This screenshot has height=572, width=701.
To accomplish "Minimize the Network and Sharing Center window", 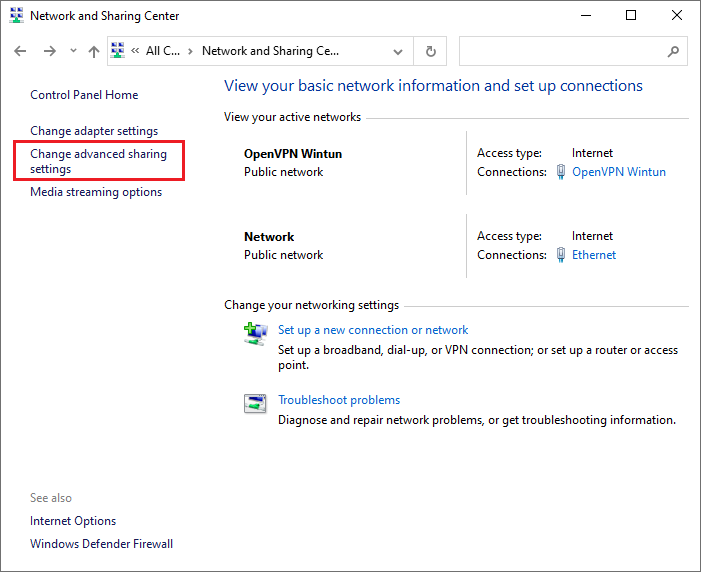I will click(x=586, y=15).
